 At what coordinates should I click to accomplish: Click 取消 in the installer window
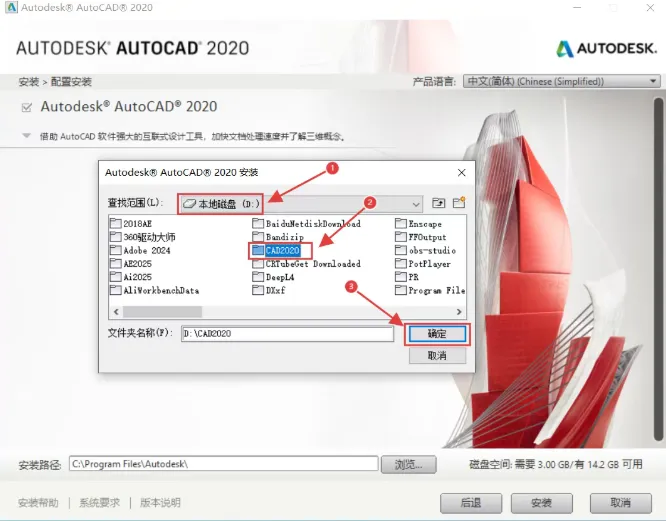coord(621,503)
